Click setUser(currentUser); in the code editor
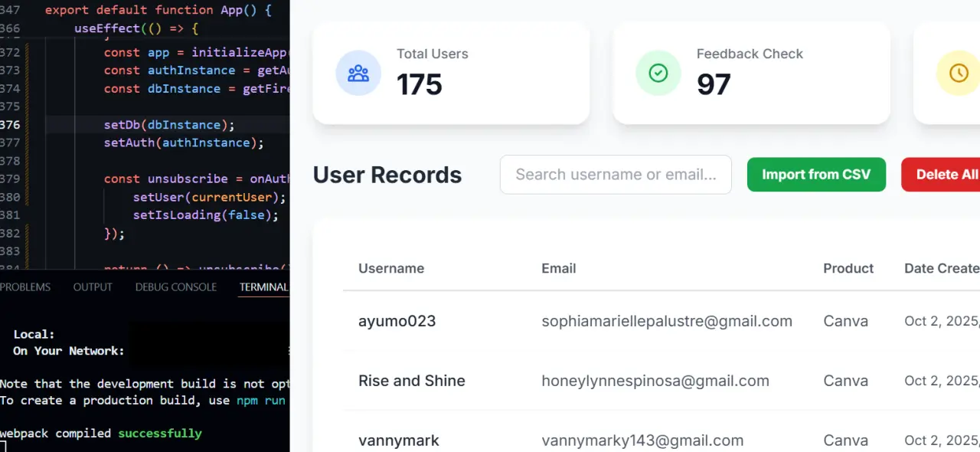The height and width of the screenshot is (452, 980). tap(209, 197)
